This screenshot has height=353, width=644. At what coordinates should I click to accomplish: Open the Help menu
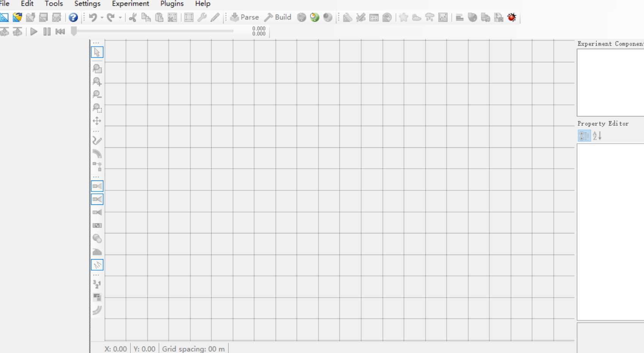coord(203,4)
